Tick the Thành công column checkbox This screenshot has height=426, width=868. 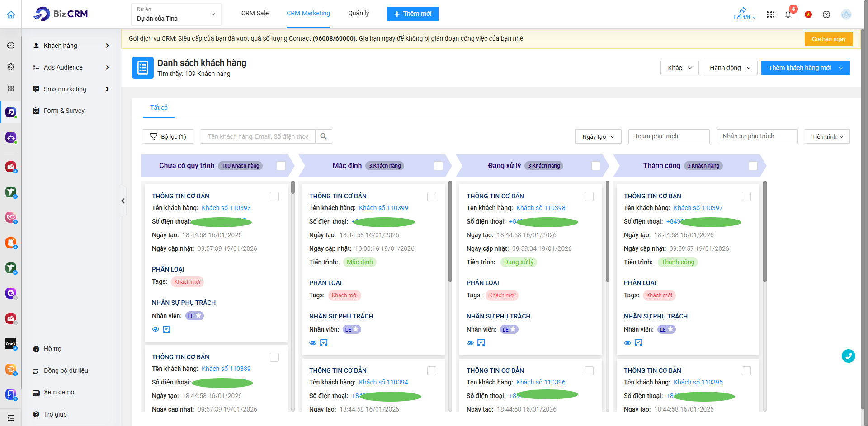click(753, 166)
